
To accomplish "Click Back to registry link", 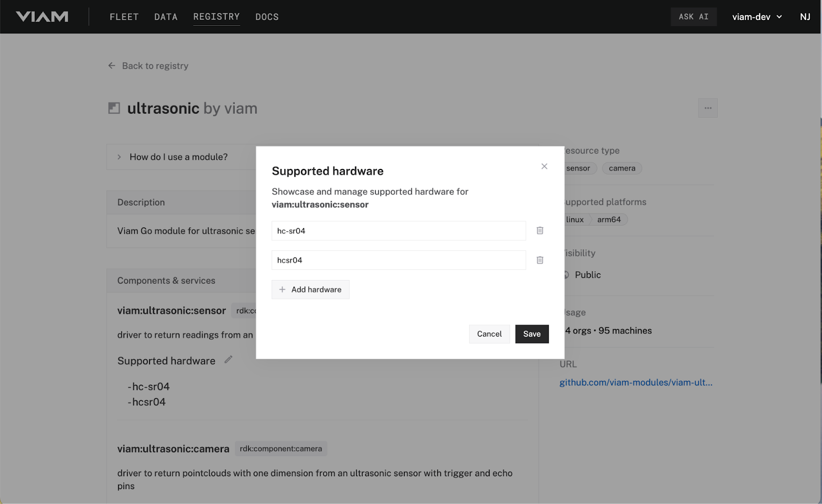I will coord(155,66).
